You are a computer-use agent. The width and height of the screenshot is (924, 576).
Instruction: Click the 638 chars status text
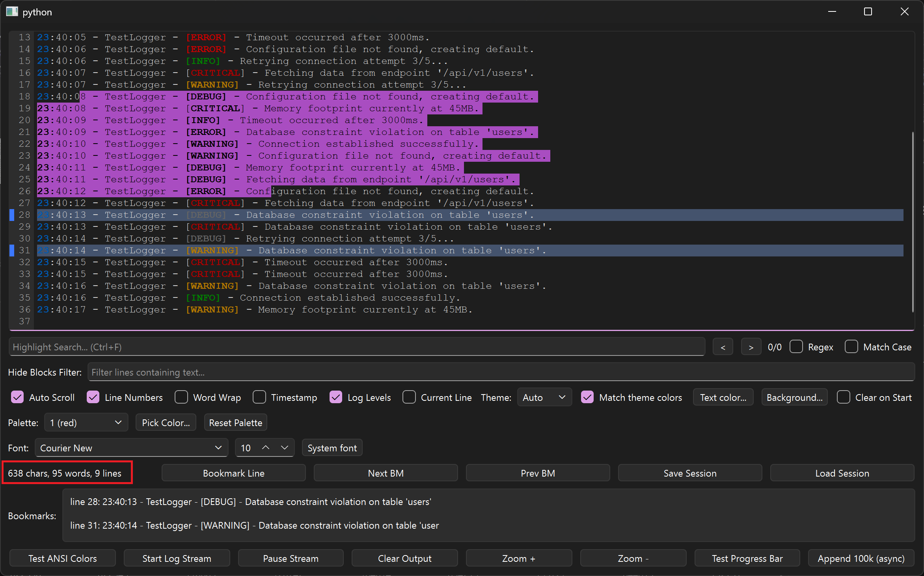(x=65, y=473)
